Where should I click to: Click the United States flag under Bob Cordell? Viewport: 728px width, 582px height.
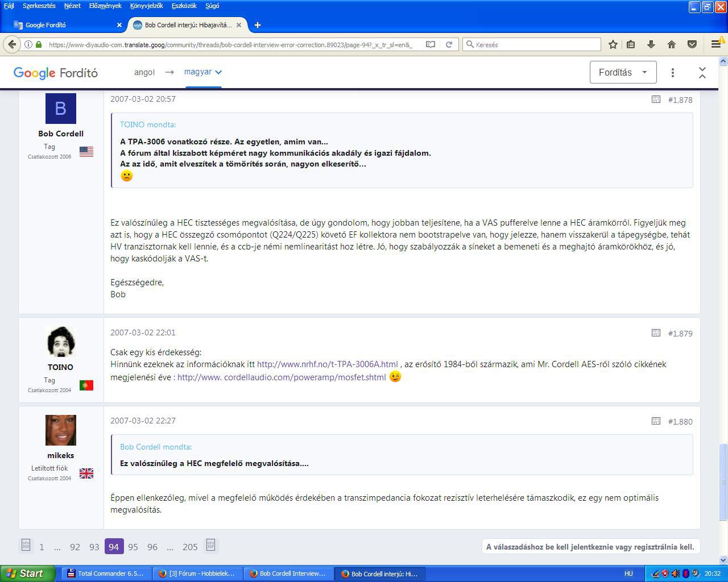[86, 152]
